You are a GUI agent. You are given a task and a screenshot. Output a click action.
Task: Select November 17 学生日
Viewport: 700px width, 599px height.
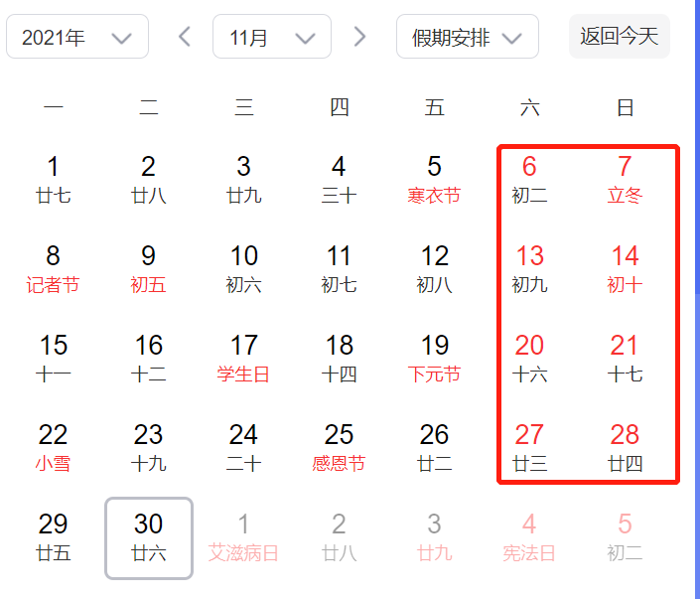pyautogui.click(x=244, y=358)
